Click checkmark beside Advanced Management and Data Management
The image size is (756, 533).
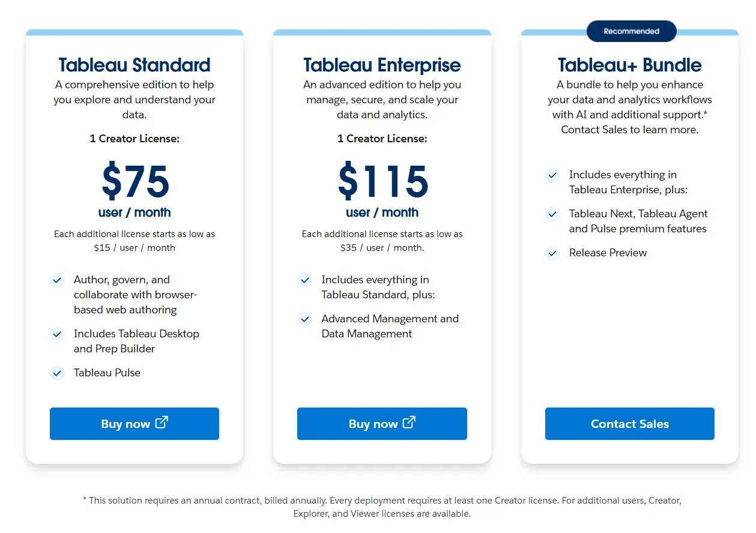click(x=305, y=319)
